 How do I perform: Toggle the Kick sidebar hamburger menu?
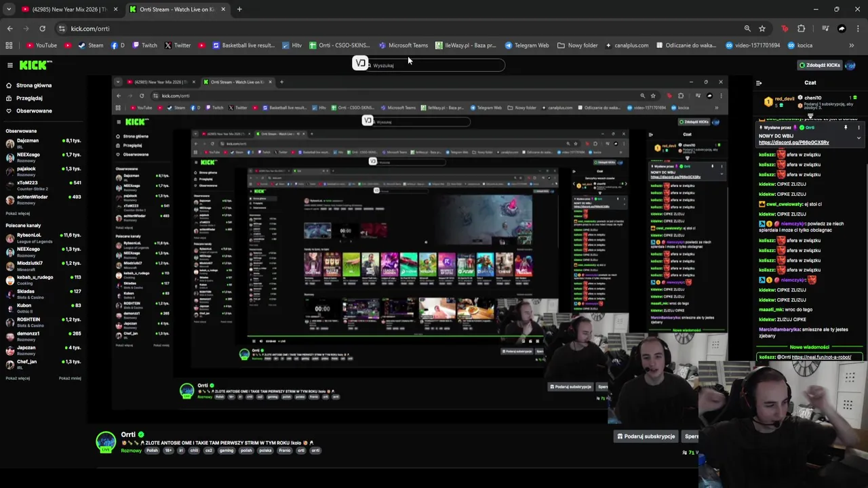point(10,65)
